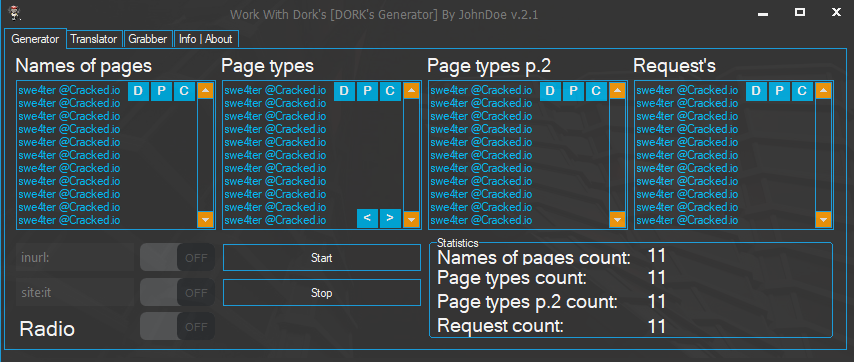Click the Start button
This screenshot has width=854, height=362.
point(321,258)
